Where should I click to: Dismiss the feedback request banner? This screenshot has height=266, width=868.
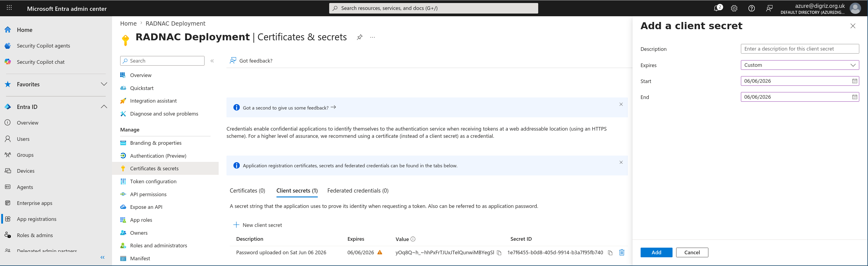pos(621,104)
